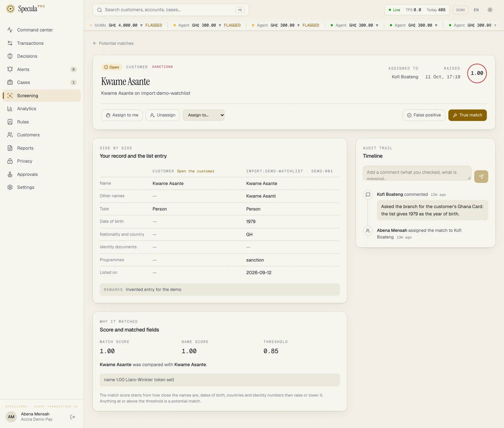This screenshot has width=504, height=428.
Task: Click the comment text area
Action: 417,173
